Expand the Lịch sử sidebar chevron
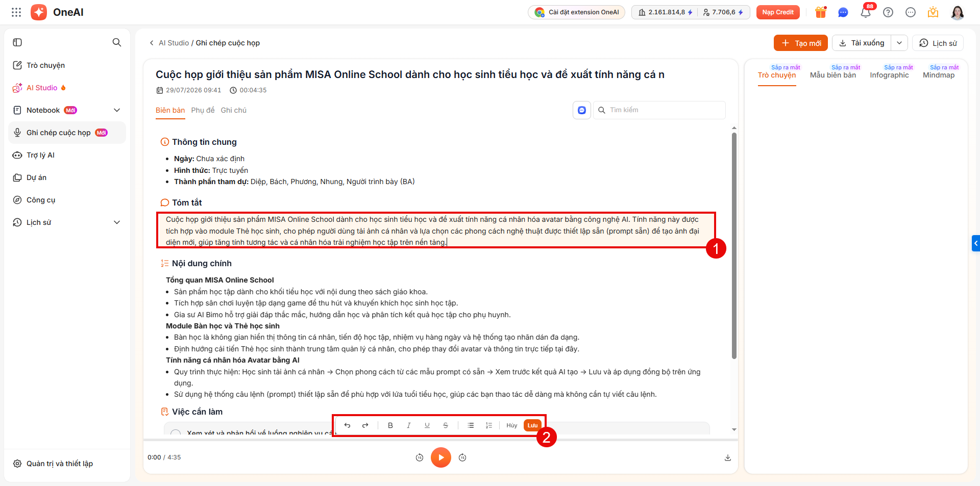Viewport: 980px width, 486px height. (117, 222)
